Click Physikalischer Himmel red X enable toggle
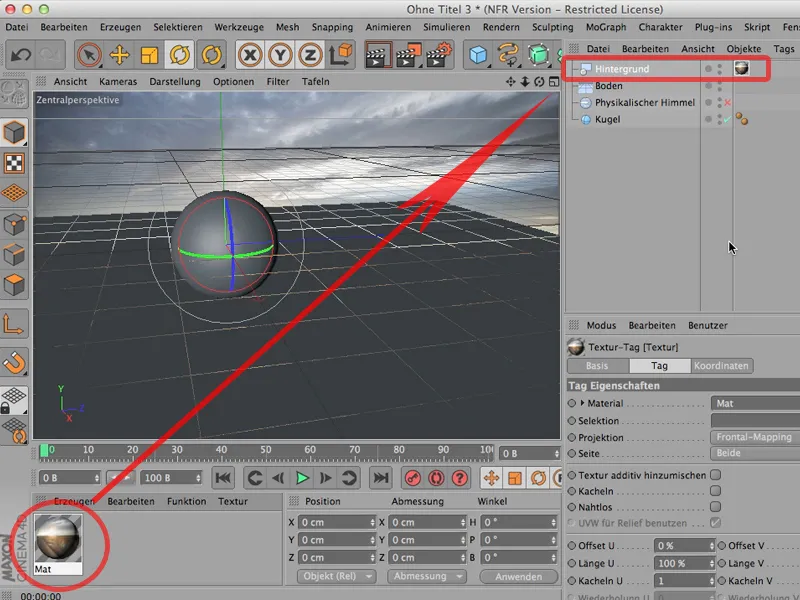 click(728, 103)
